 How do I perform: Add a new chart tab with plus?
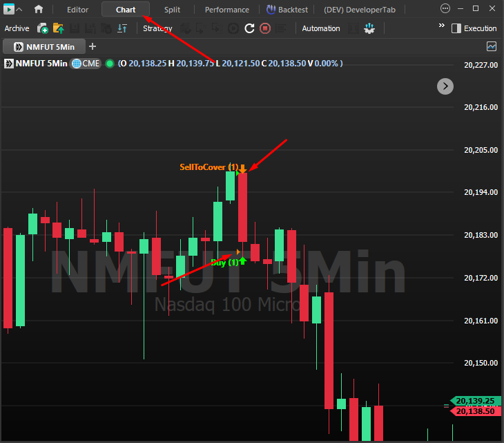coord(93,46)
